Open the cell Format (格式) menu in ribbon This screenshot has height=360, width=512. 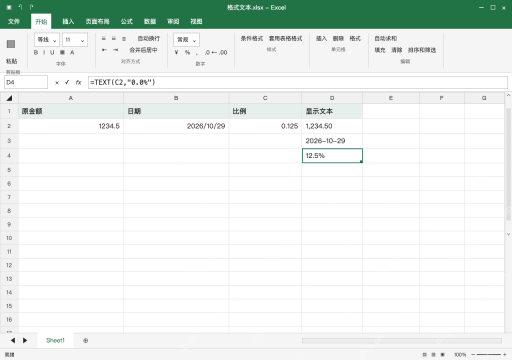click(x=355, y=39)
